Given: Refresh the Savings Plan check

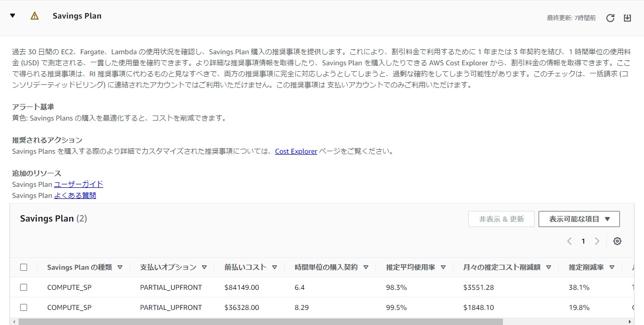Looking at the screenshot, I should 610,18.
